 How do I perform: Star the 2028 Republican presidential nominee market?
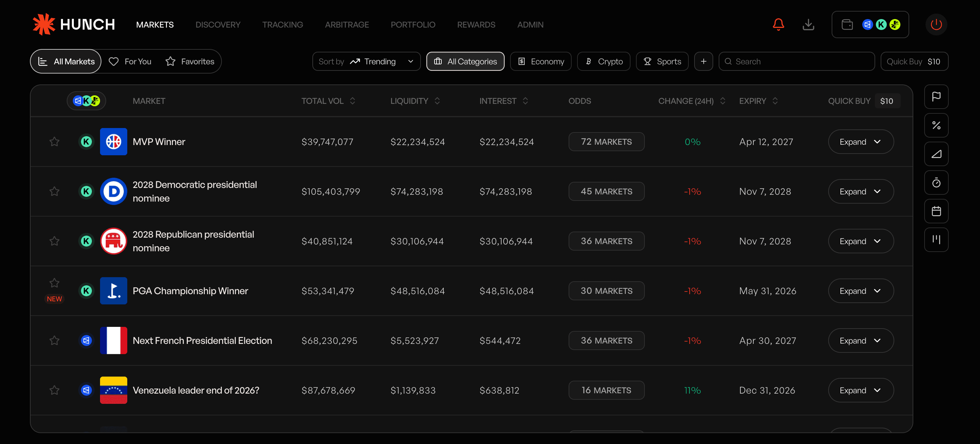click(54, 241)
